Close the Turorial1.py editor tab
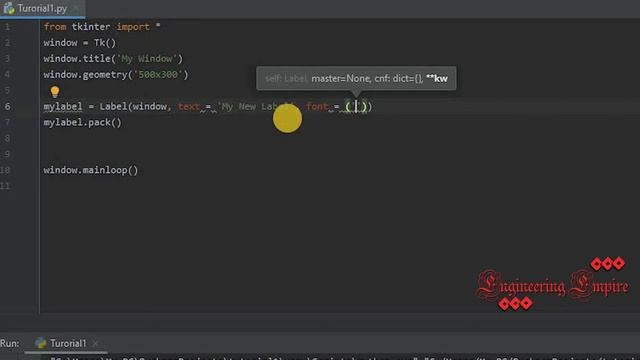 point(76,9)
